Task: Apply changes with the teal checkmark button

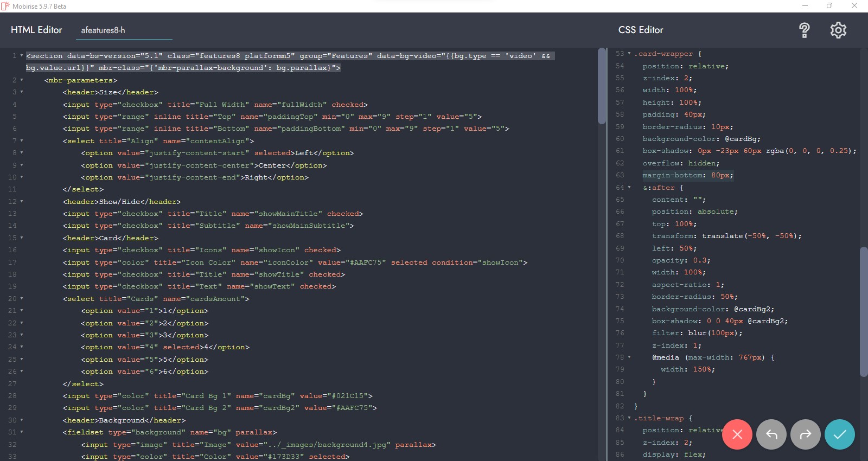Action: [840, 434]
